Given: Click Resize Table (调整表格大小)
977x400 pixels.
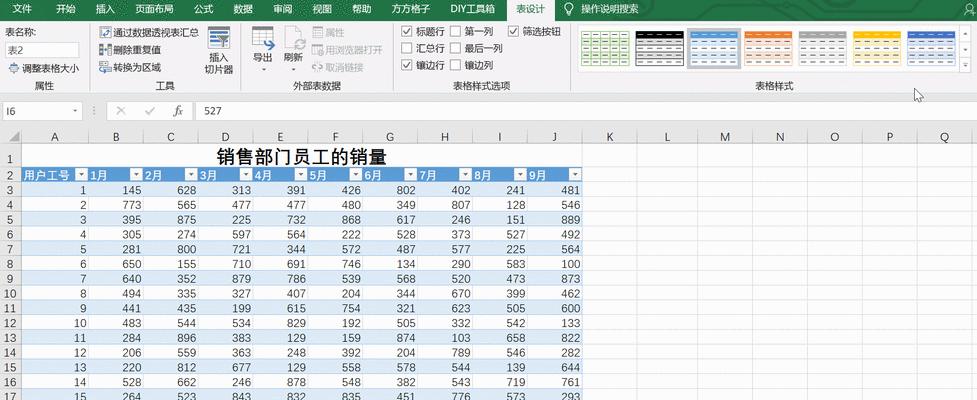Looking at the screenshot, I should pyautogui.click(x=44, y=69).
